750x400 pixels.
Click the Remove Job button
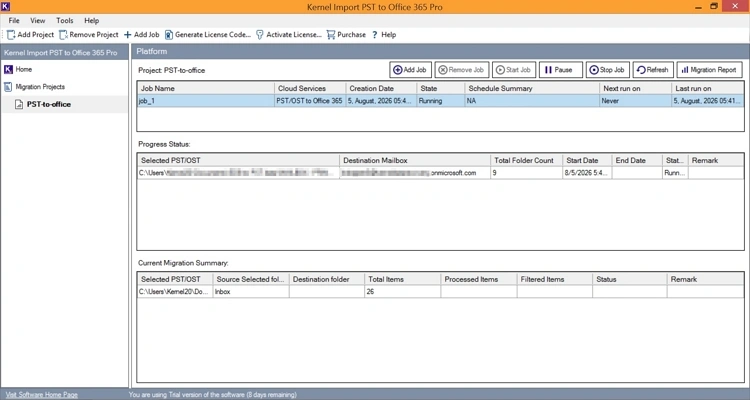462,70
